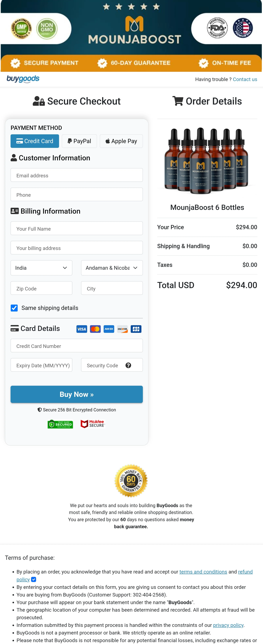Open the privacy policy link

228,625
